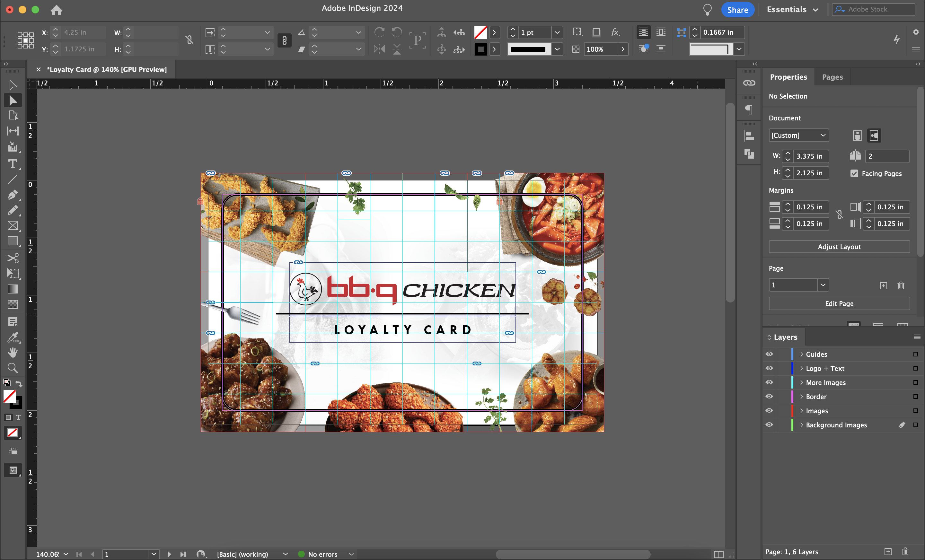The width and height of the screenshot is (925, 560).
Task: Click the Edit Page button
Action: [839, 303]
